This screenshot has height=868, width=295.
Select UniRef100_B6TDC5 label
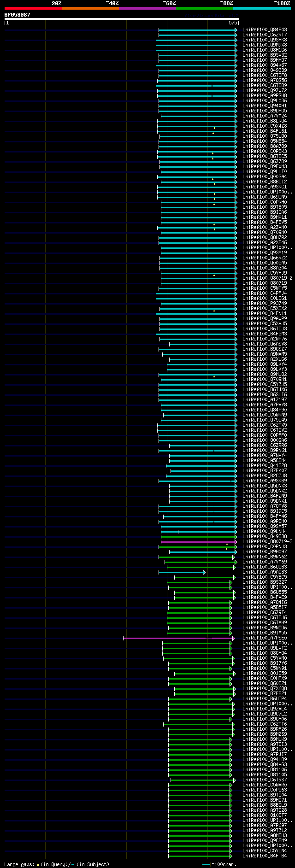265,157
